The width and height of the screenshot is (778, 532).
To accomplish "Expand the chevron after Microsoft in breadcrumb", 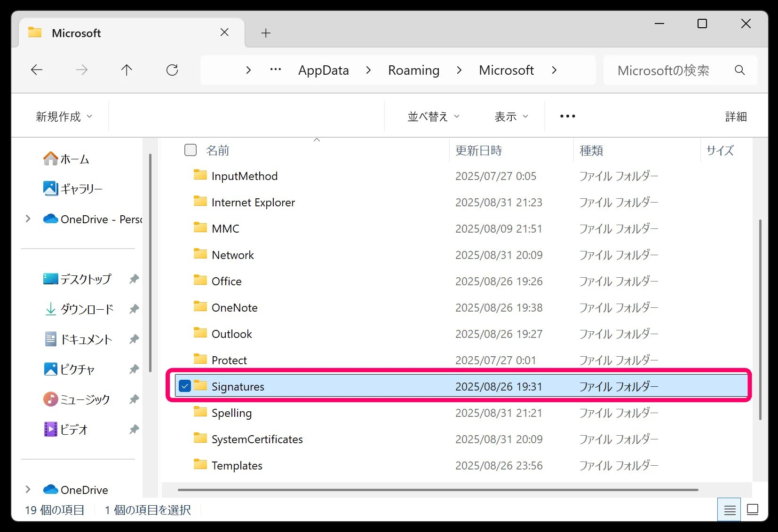I will coord(554,70).
